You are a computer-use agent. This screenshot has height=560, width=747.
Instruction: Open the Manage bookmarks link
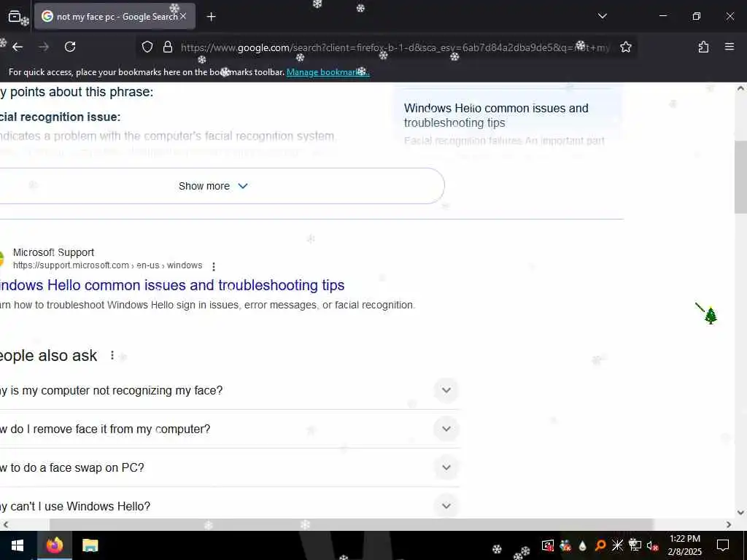328,72
